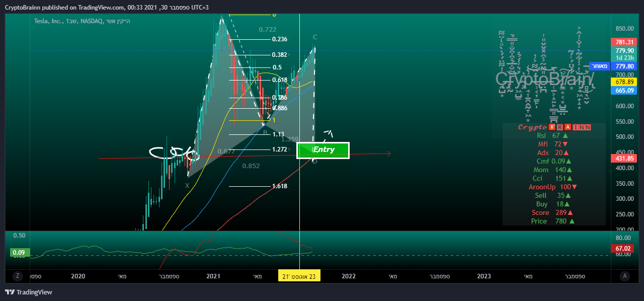Select the 0.236 Fibonacci level label
This screenshot has width=644, height=301.
[x=279, y=39]
